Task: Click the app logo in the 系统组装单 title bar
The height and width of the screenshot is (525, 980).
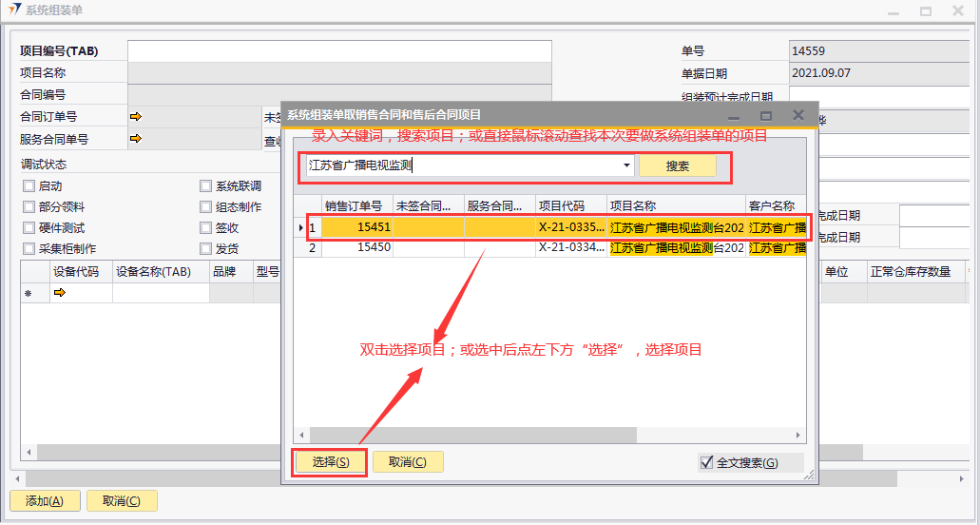Action: (13, 10)
